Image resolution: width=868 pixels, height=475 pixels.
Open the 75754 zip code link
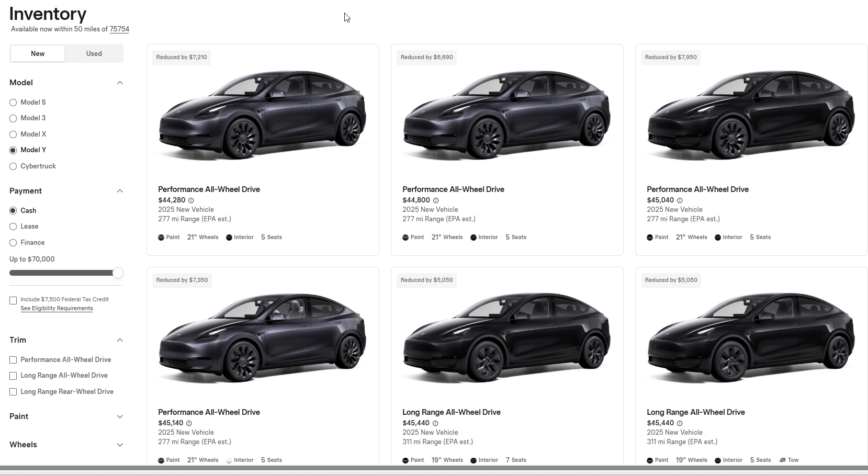point(119,29)
